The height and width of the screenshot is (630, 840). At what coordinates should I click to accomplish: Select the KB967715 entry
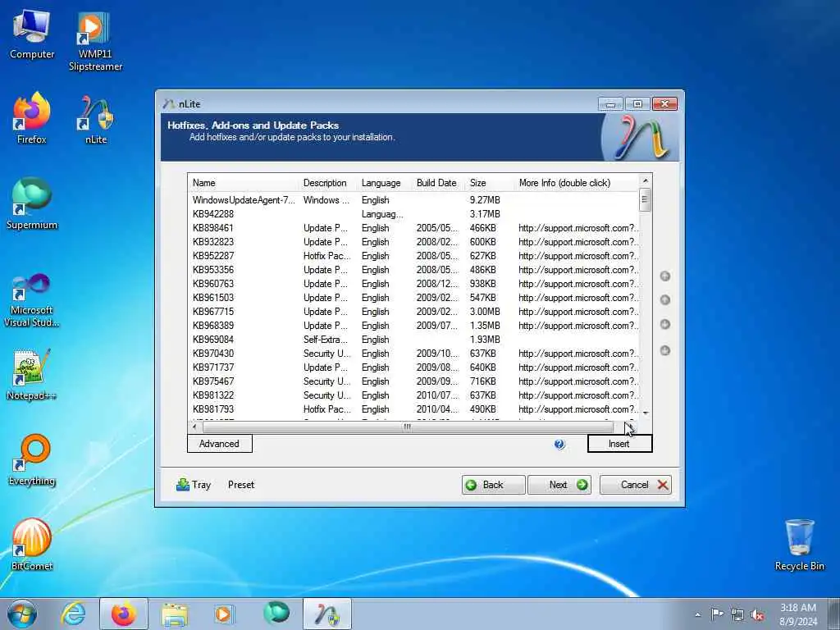click(413, 312)
